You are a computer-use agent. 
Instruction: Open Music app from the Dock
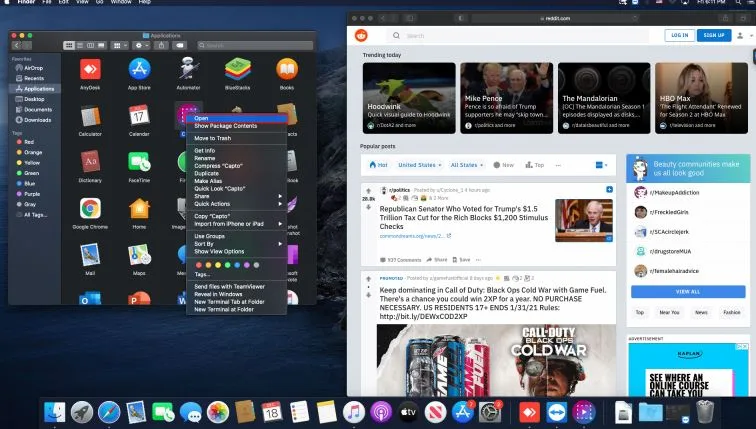[x=353, y=413]
